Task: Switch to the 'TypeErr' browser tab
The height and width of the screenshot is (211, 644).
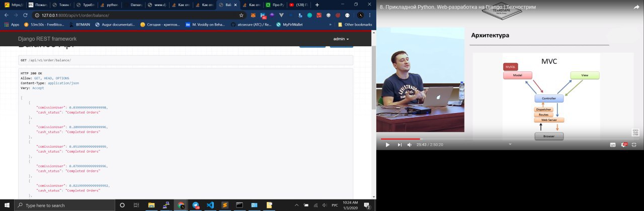Action: point(86,5)
